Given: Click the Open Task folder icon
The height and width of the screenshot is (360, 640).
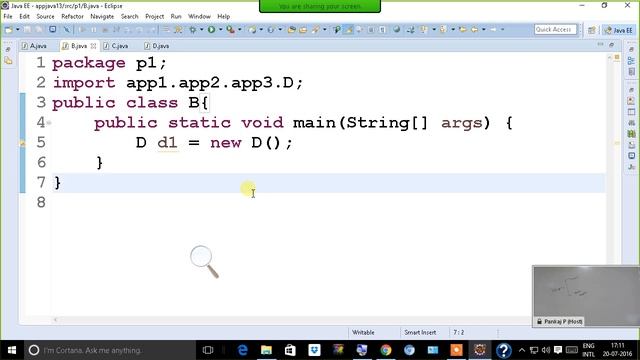Looking at the screenshot, I should point(303,29).
